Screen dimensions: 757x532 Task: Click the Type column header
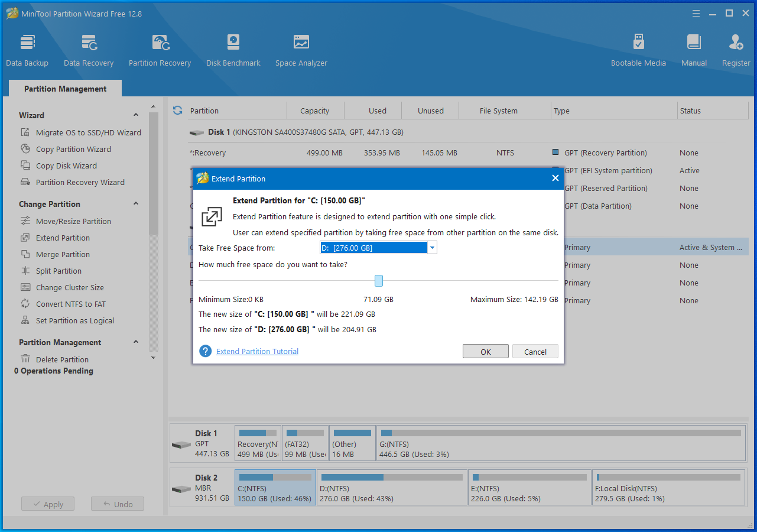tap(615, 111)
